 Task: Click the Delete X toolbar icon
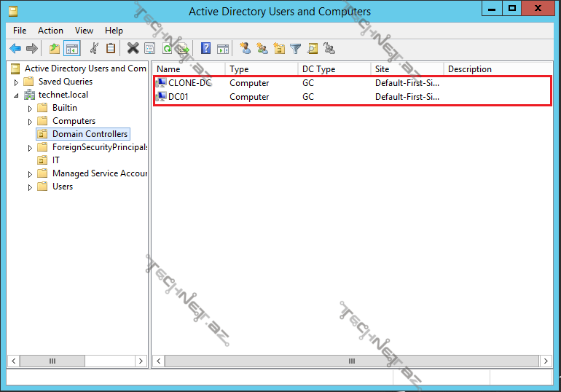133,49
